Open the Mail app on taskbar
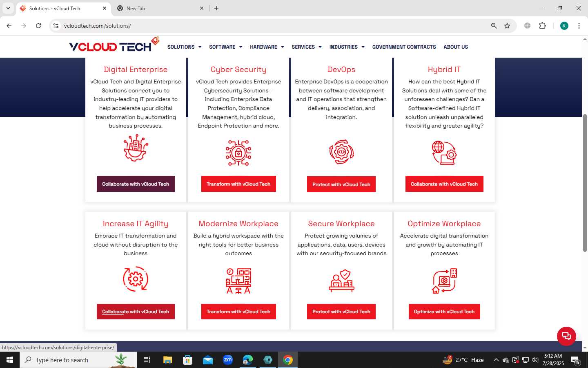The height and width of the screenshot is (368, 588). [208, 360]
